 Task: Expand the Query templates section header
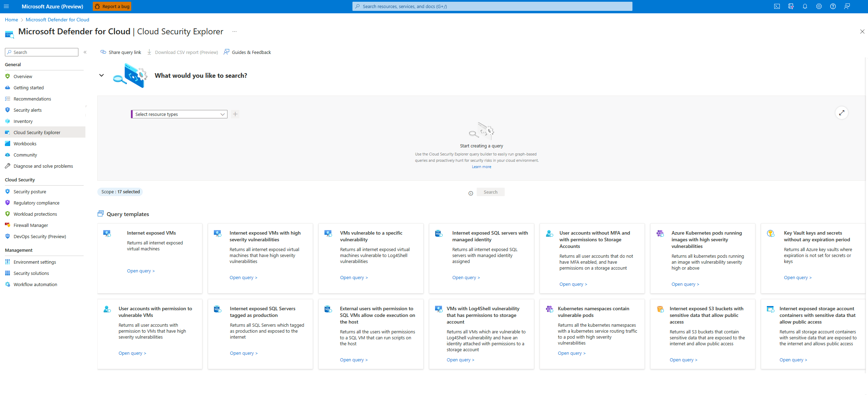click(128, 214)
